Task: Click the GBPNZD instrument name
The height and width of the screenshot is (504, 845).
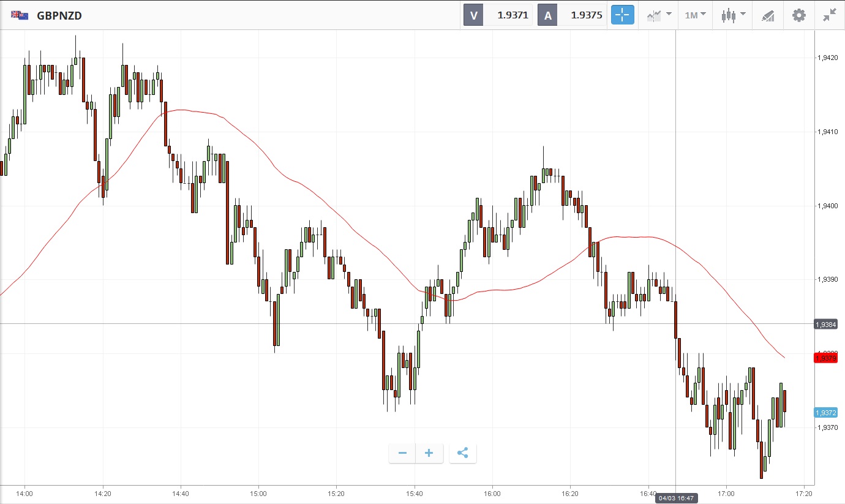Action: click(59, 15)
